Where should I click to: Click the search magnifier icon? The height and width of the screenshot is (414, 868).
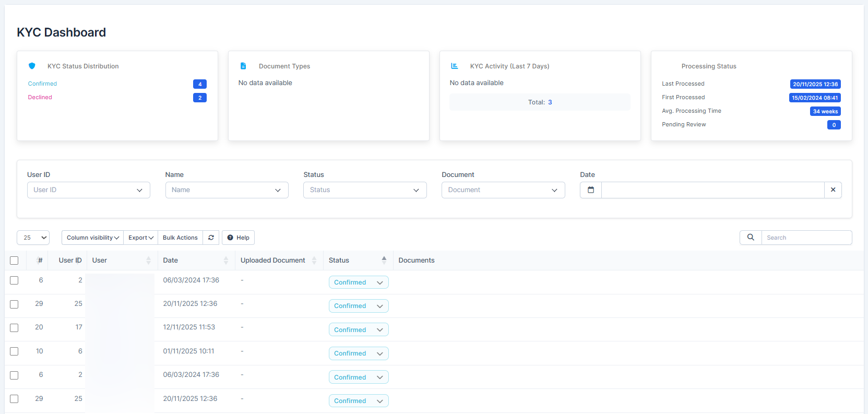[x=751, y=238]
